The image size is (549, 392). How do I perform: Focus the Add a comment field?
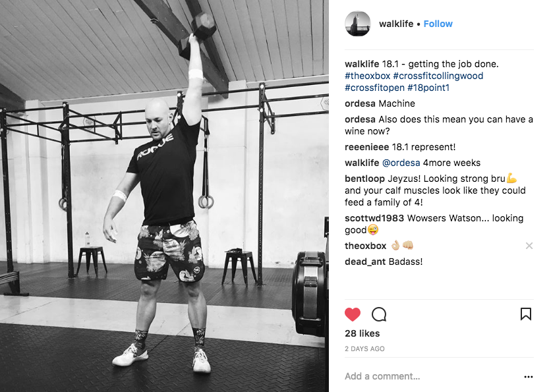[x=430, y=376]
